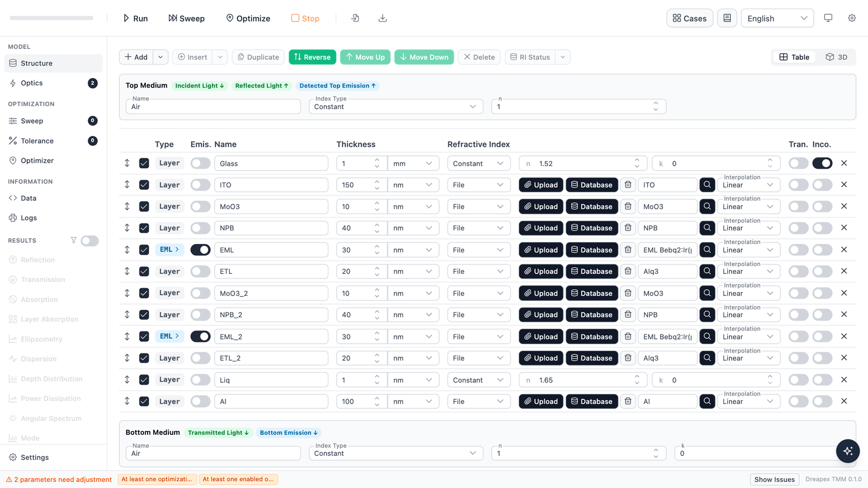Click reorder handle of Glass row
Image resolution: width=868 pixels, height=488 pixels.
(127, 163)
